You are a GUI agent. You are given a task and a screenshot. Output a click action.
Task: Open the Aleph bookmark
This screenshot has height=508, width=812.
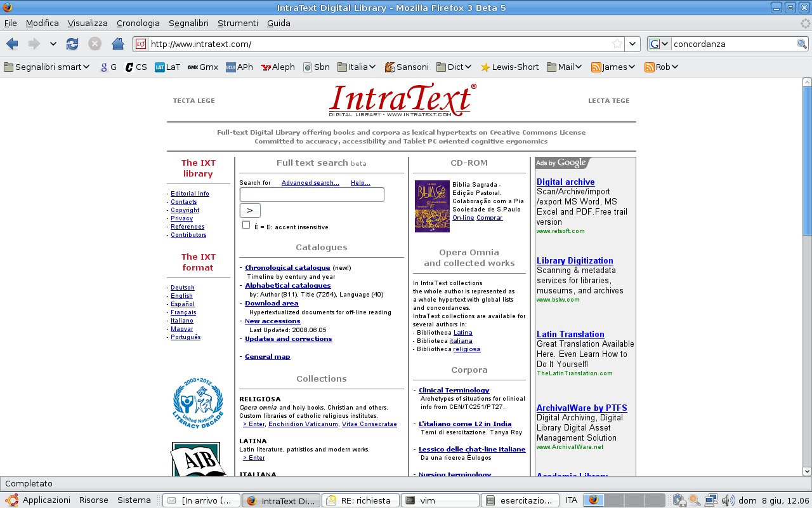[278, 67]
